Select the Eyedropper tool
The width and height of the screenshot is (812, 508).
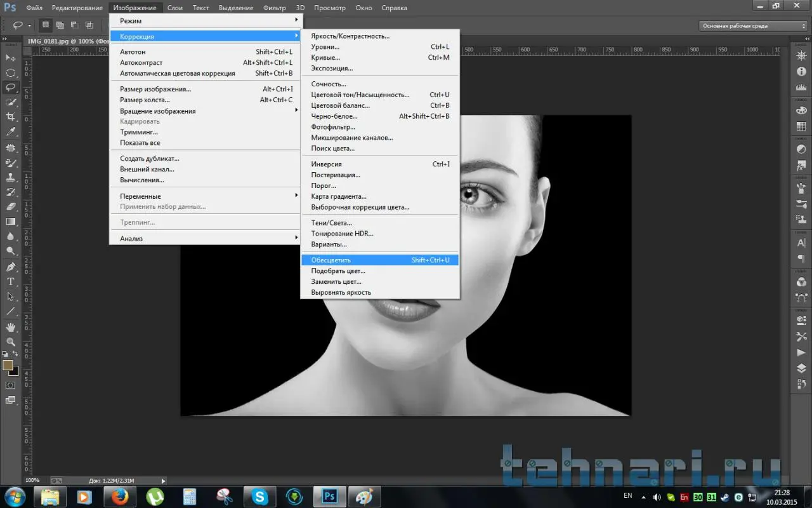(x=11, y=132)
